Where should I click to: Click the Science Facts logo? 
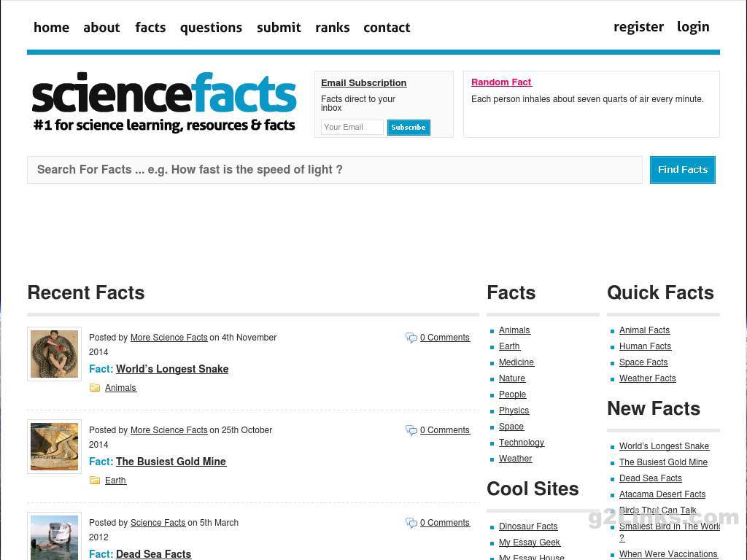tap(164, 102)
